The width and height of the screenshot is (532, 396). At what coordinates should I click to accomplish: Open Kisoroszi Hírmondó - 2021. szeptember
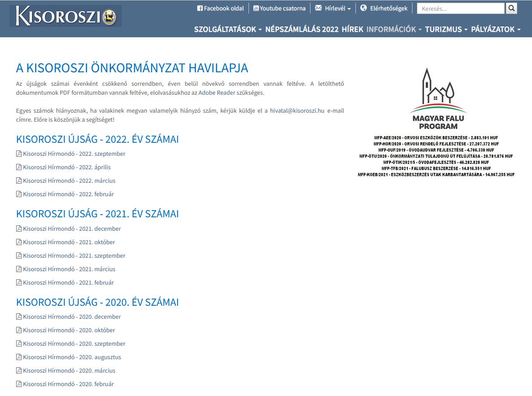click(74, 255)
